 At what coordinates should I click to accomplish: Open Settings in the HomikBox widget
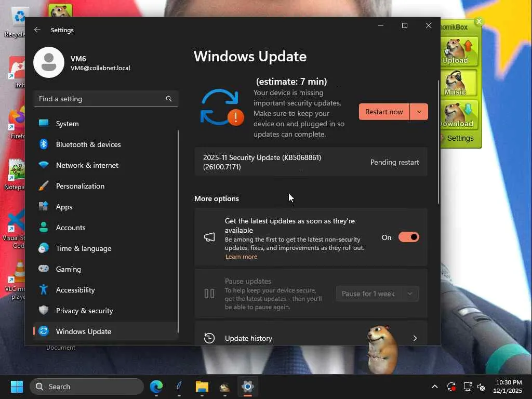460,138
